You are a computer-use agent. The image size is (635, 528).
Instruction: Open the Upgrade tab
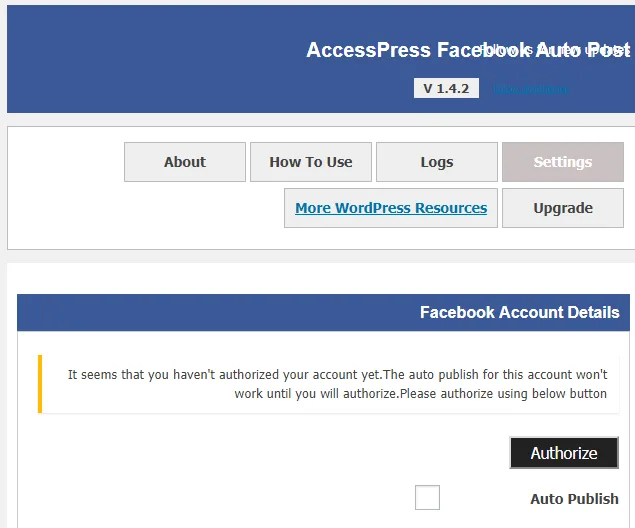[x=563, y=208]
